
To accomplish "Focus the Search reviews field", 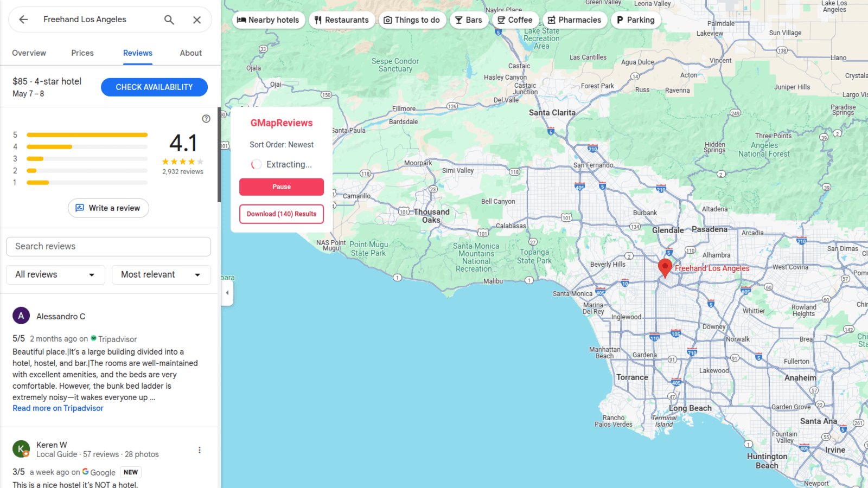I will [108, 247].
